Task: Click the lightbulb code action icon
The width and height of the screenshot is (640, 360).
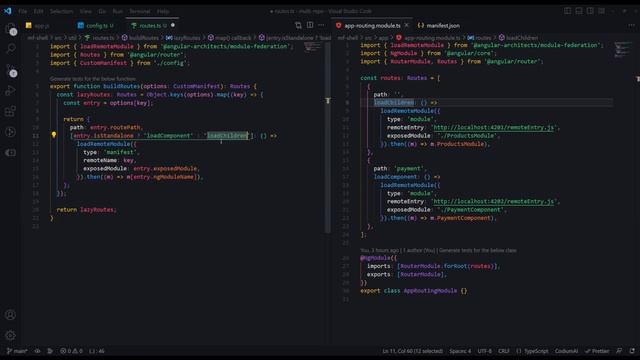Action: (54, 135)
